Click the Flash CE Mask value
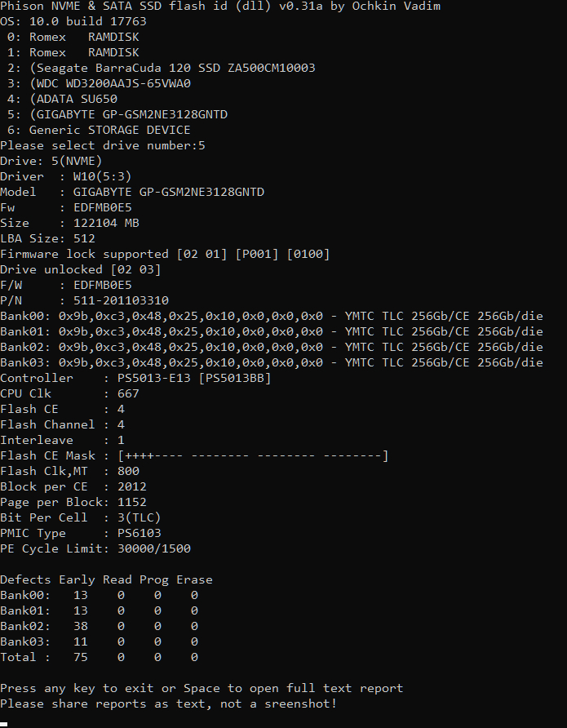The width and height of the screenshot is (567, 728). (253, 455)
